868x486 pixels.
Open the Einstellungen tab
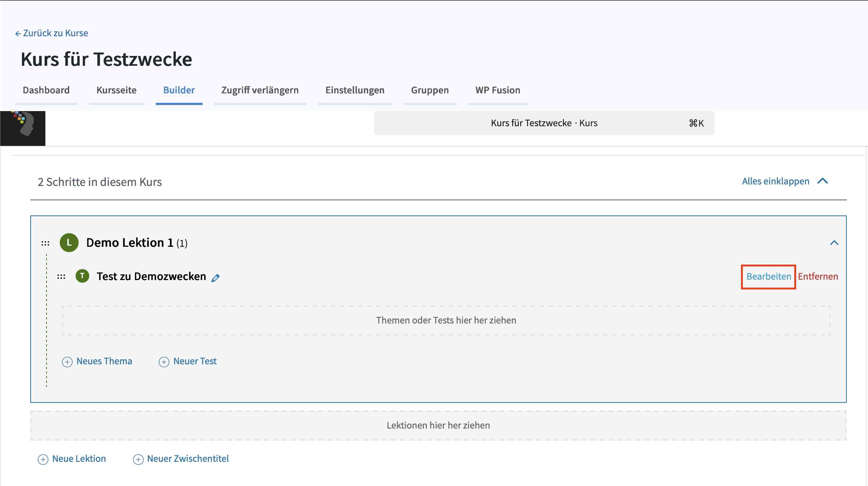pyautogui.click(x=355, y=90)
